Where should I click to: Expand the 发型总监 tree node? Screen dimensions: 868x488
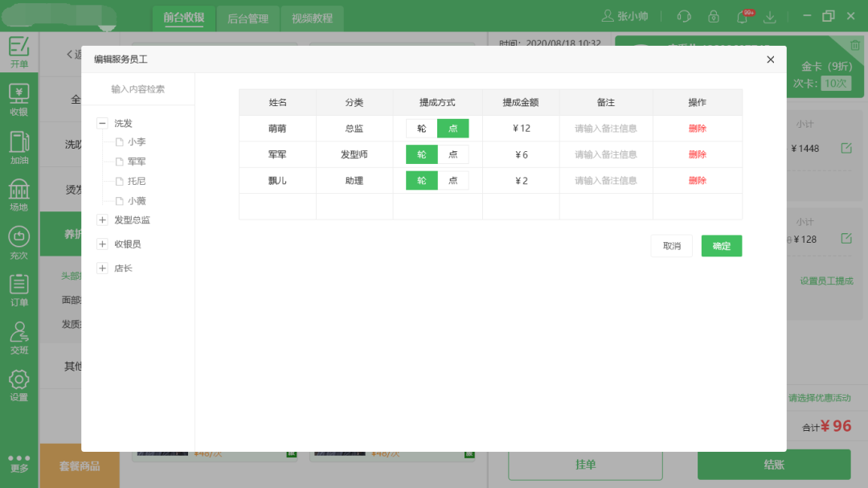tap(102, 219)
